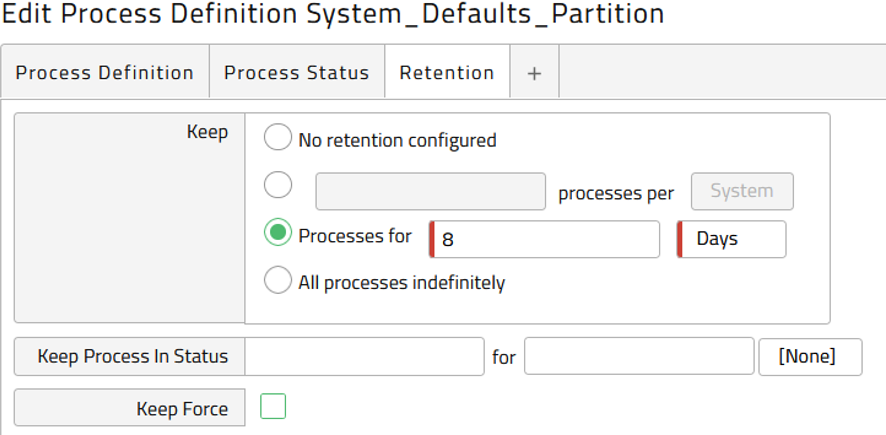Screen dimensions: 886x435
Task: Add a new tab with the plus icon
Action: [x=534, y=72]
